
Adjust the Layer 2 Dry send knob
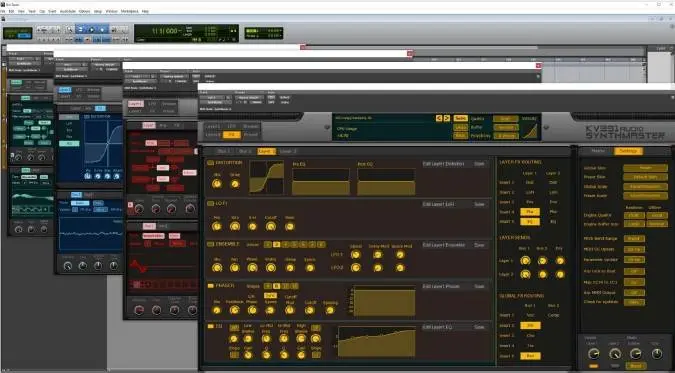point(560,274)
